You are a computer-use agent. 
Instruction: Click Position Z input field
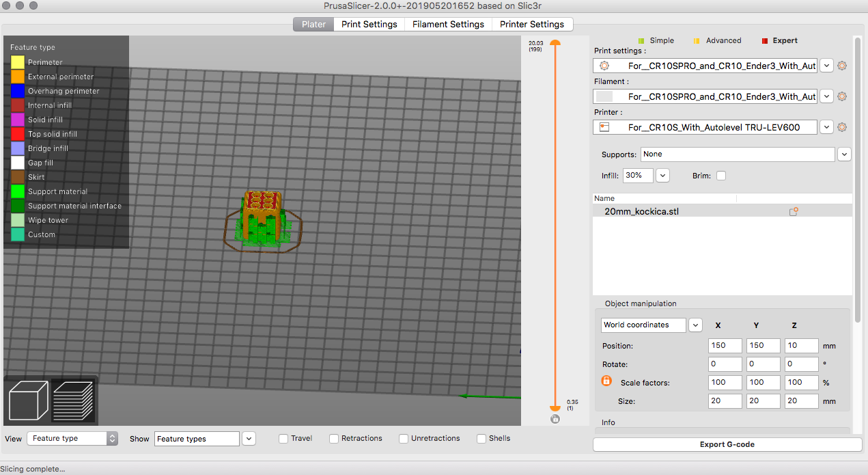801,346
